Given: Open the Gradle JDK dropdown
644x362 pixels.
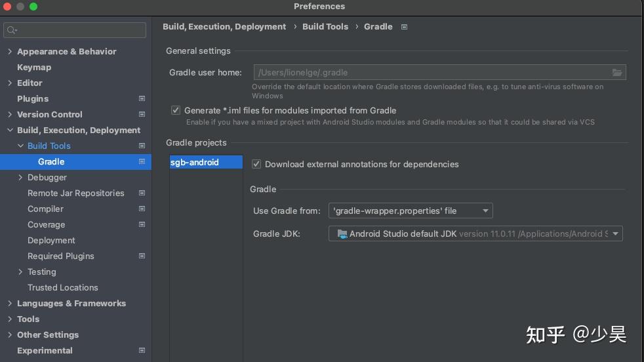Looking at the screenshot, I should [x=475, y=234].
